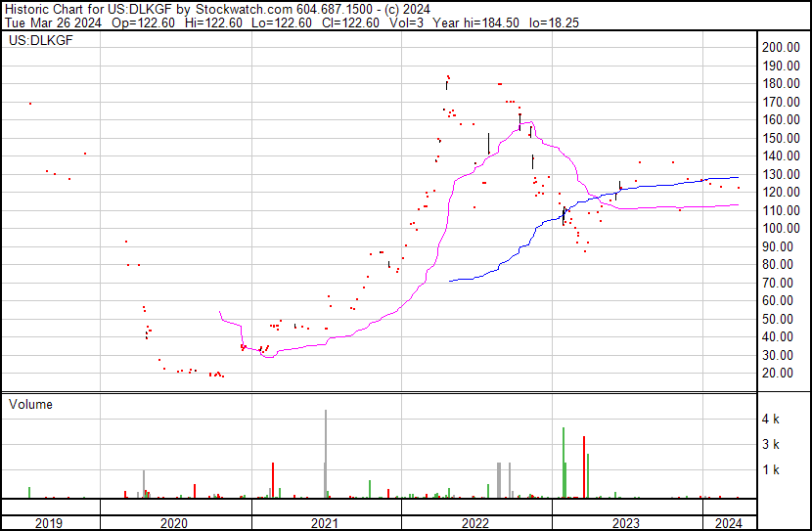Click the Hi=122.60 value in header

click(213, 22)
